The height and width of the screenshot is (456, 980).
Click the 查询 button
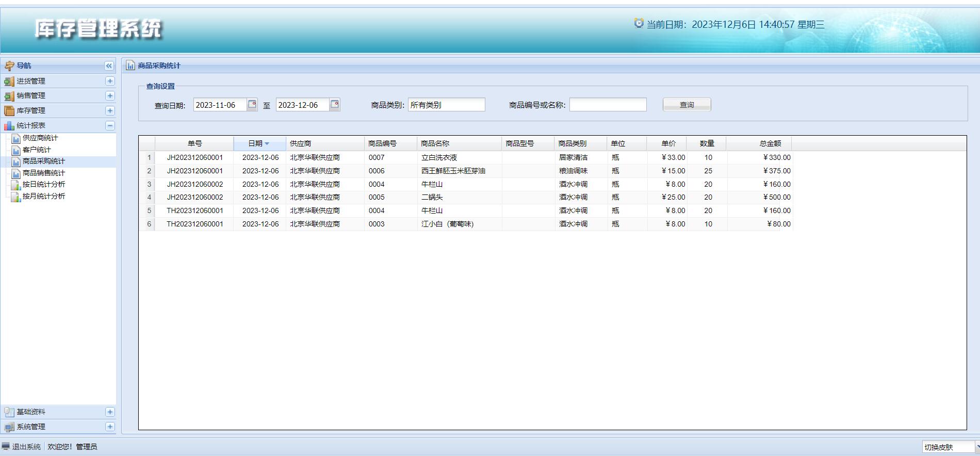(x=687, y=105)
